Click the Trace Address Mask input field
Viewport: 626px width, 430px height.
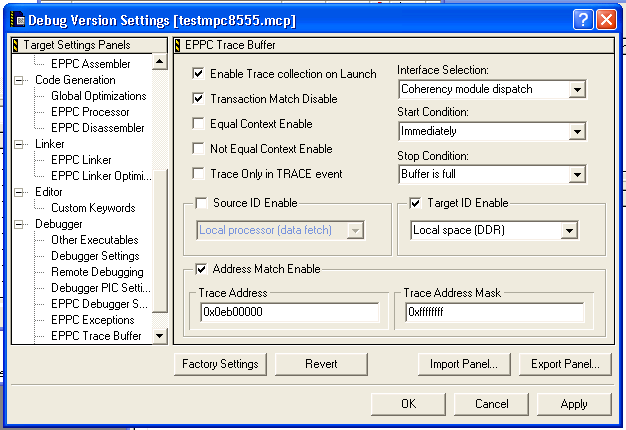click(x=495, y=312)
